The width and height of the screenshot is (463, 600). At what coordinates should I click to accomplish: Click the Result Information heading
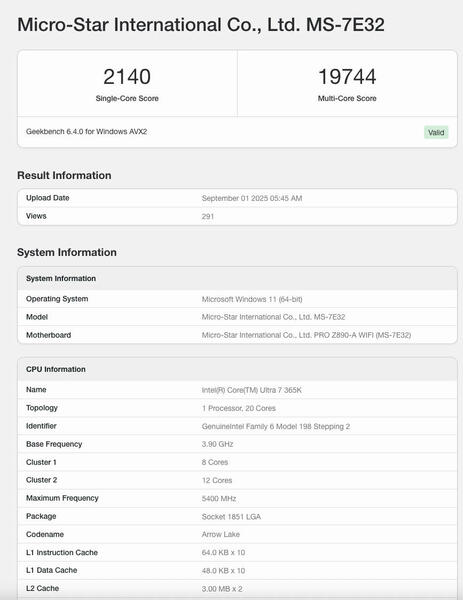point(64,175)
